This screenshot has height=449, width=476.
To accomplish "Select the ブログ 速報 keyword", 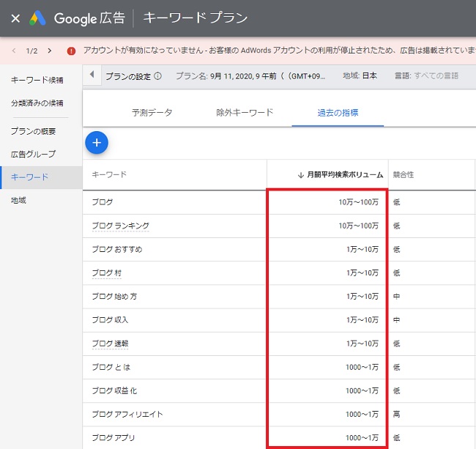I will click(x=110, y=344).
